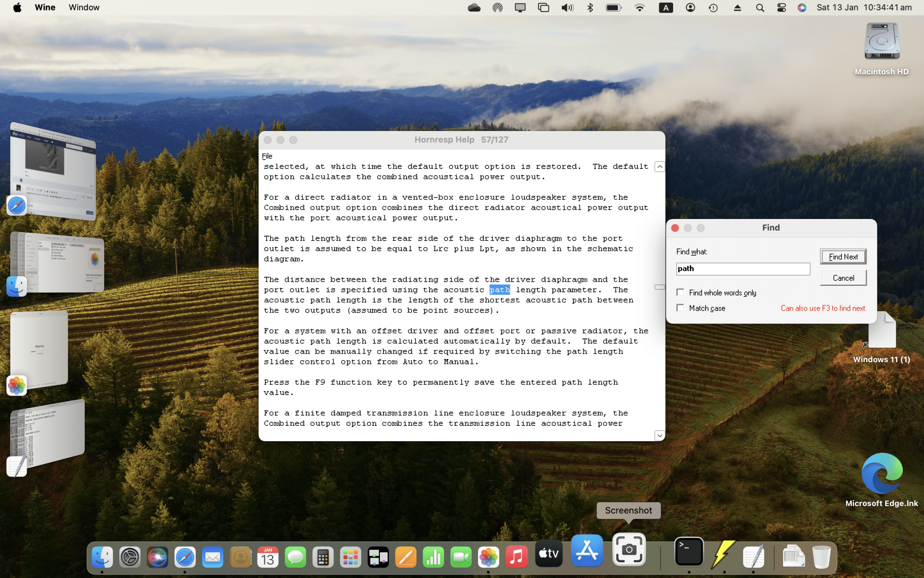Open Launchpad from the Dock

pyautogui.click(x=351, y=558)
